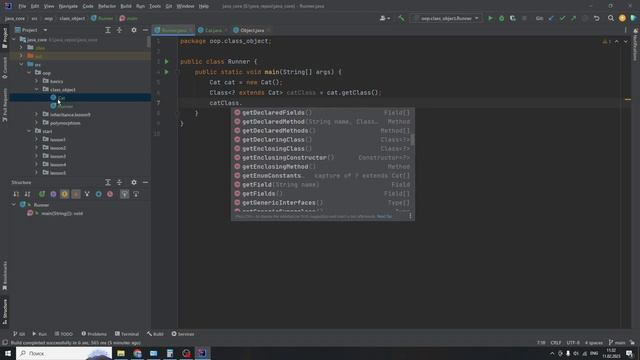Toggle the red circle filter in Structure toolbar
Viewport: 640px width, 360px height.
click(x=110, y=194)
